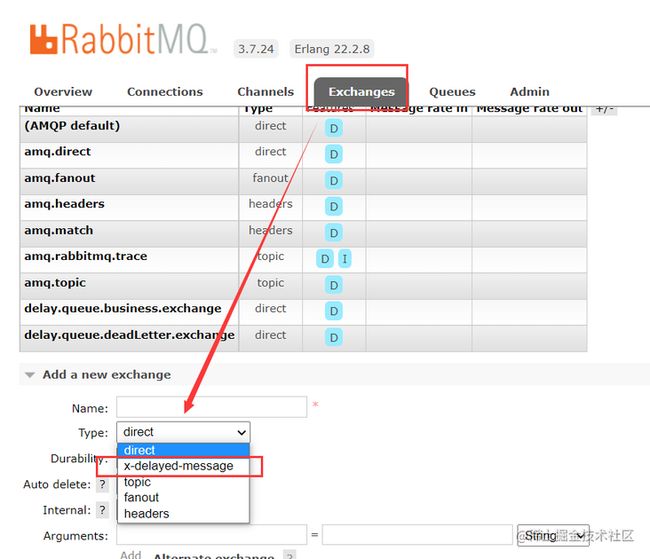Screen dimensions: 650x559
Task: Click the Alternate exchange argument link
Action: click(214, 556)
